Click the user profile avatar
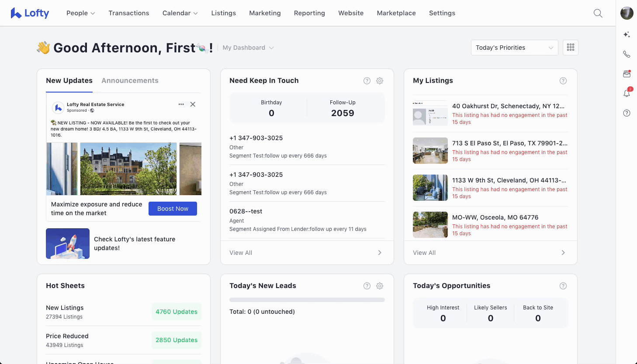This screenshot has width=637, height=364. click(627, 13)
